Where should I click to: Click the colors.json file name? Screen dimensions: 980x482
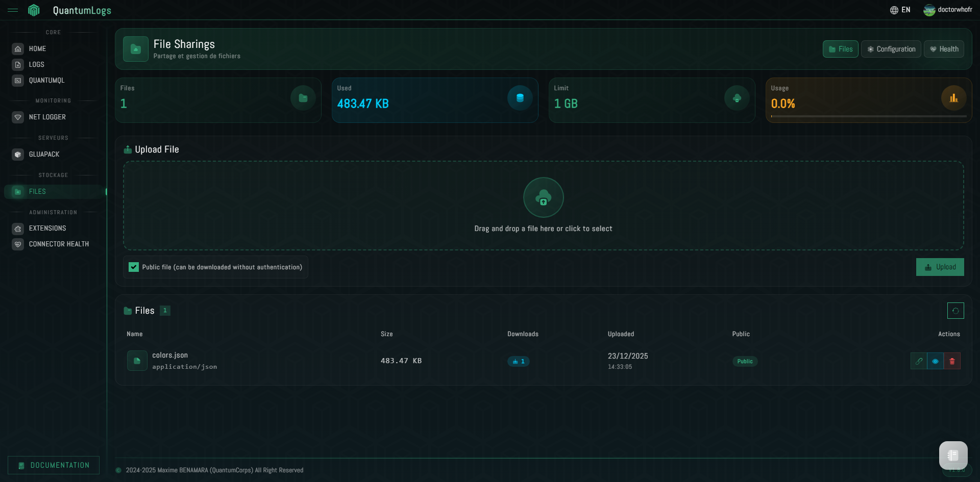(x=170, y=355)
